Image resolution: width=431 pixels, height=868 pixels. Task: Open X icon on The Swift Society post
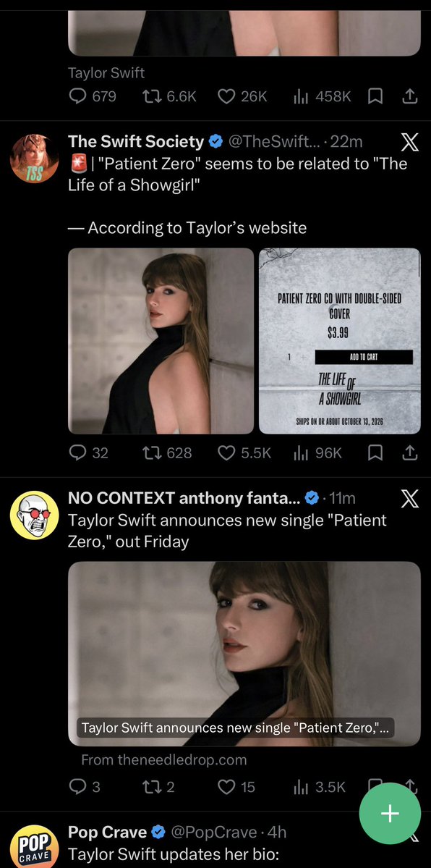[409, 143]
